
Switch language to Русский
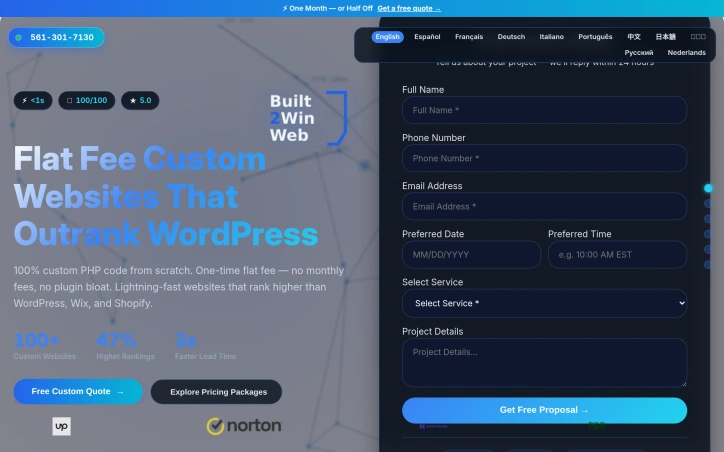tap(639, 53)
